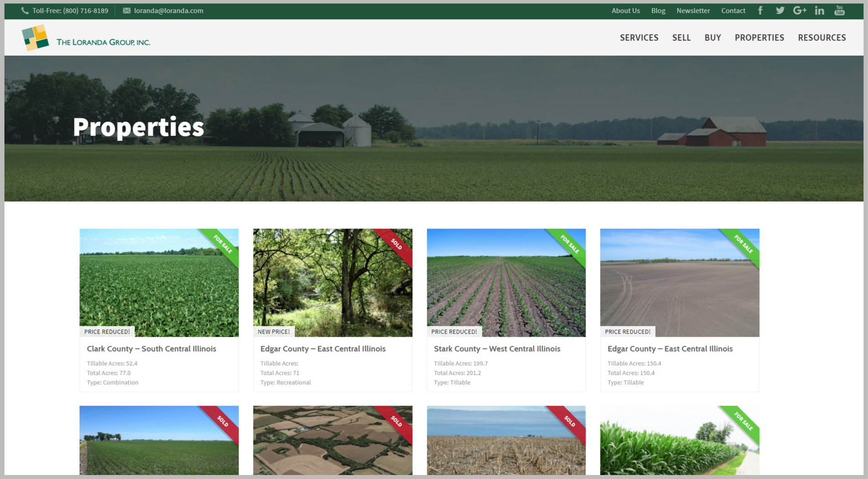Open Clark County – South Central Illinois listing
This screenshot has height=479, width=868.
click(x=151, y=349)
